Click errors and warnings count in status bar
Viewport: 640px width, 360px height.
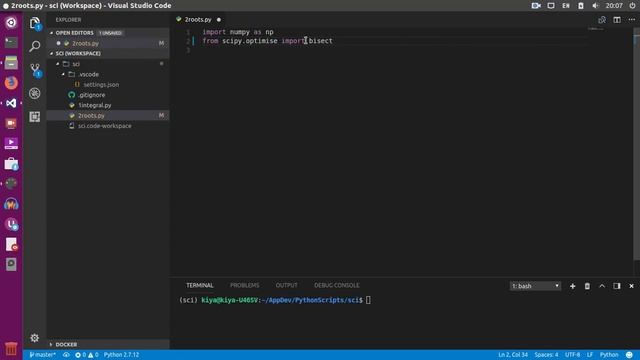click(x=87, y=355)
